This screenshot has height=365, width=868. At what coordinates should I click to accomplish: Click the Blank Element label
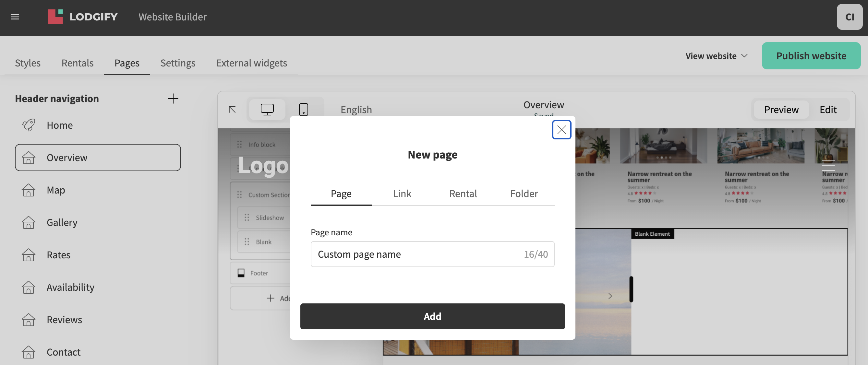point(652,234)
